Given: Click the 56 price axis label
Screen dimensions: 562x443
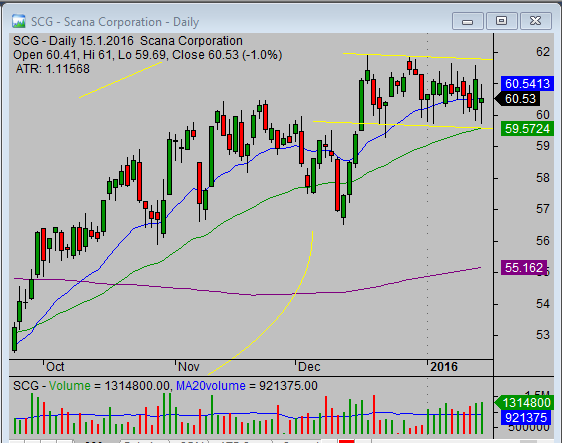Looking at the screenshot, I should (x=543, y=240).
